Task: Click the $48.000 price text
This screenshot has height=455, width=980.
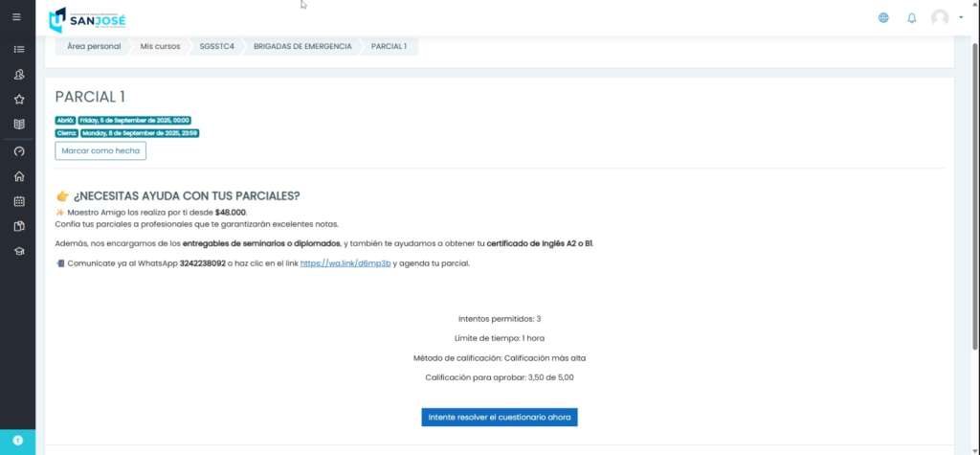Action: tap(230, 212)
